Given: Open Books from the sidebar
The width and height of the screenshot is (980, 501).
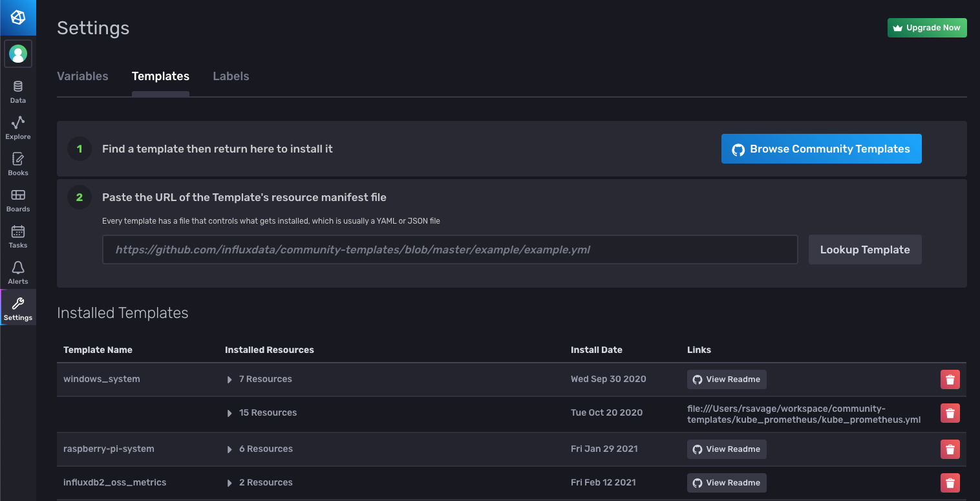Looking at the screenshot, I should point(17,163).
